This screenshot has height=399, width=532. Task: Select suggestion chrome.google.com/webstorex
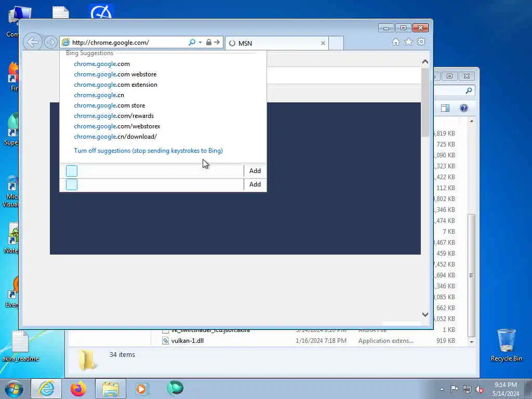[117, 126]
